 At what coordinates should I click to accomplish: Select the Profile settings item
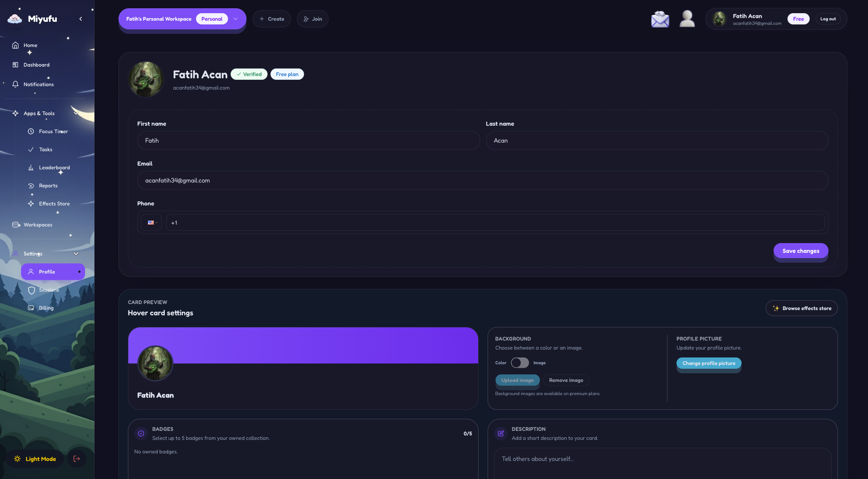53,272
